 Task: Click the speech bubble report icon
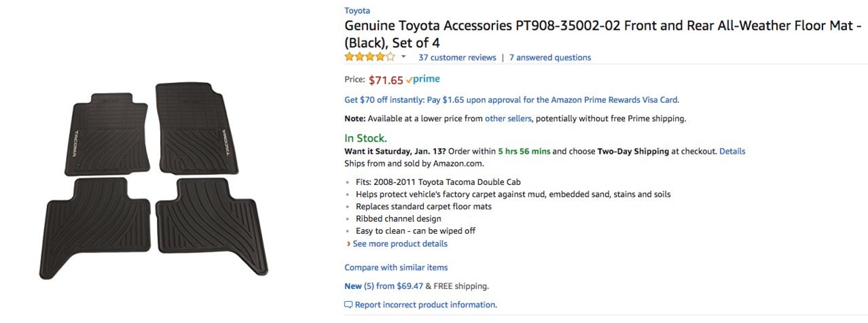[348, 305]
